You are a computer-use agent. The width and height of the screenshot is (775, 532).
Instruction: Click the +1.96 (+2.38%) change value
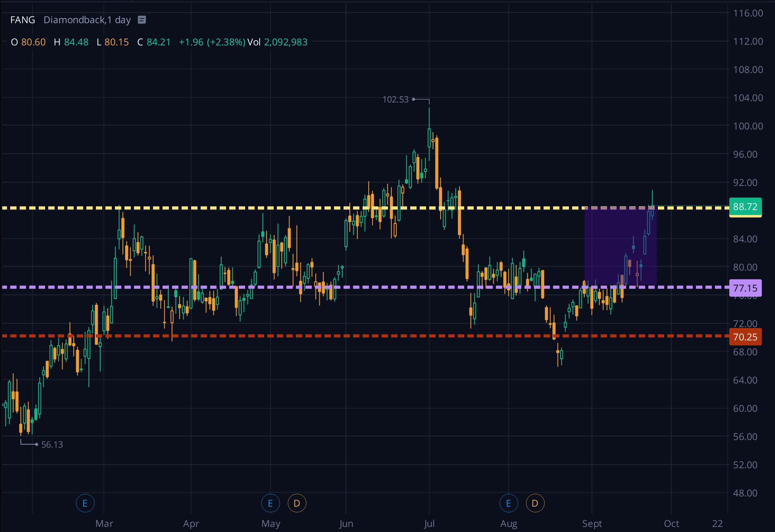pos(212,42)
